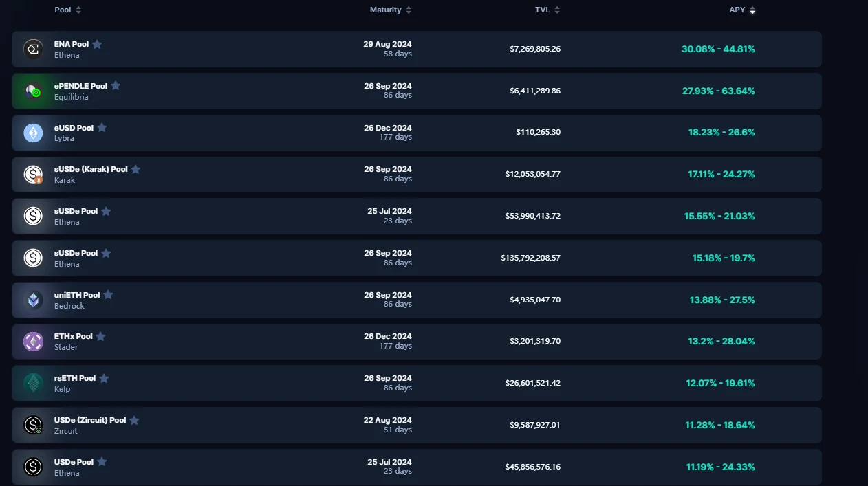Toggle favorite star for ePENDLE Pool
The width and height of the screenshot is (868, 486).
(x=116, y=86)
